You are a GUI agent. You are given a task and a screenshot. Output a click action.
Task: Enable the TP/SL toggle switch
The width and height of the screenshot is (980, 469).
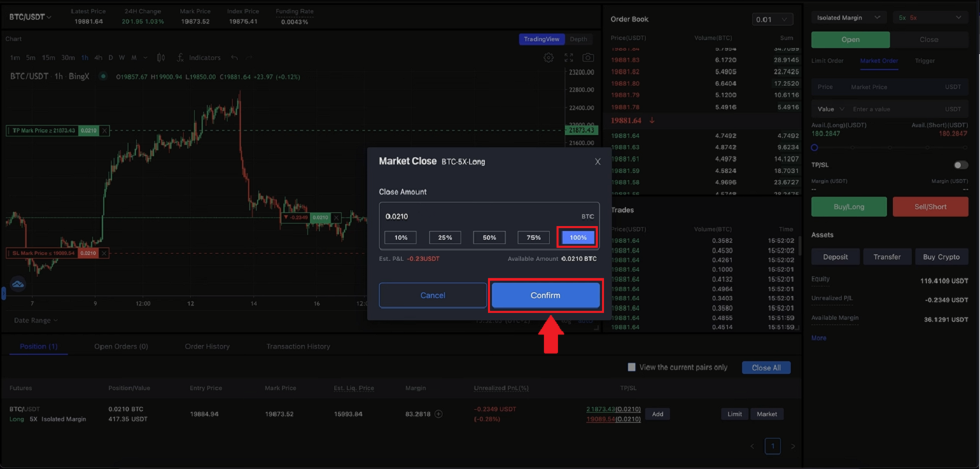click(959, 164)
